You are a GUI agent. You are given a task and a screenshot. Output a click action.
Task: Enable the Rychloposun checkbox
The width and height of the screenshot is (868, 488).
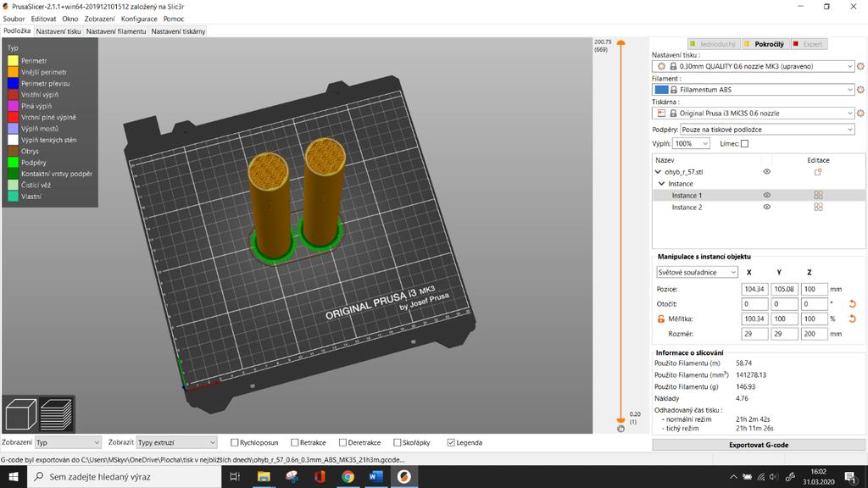(234, 442)
